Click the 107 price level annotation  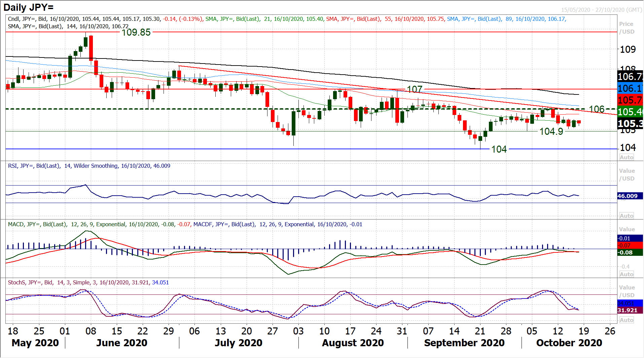(415, 89)
